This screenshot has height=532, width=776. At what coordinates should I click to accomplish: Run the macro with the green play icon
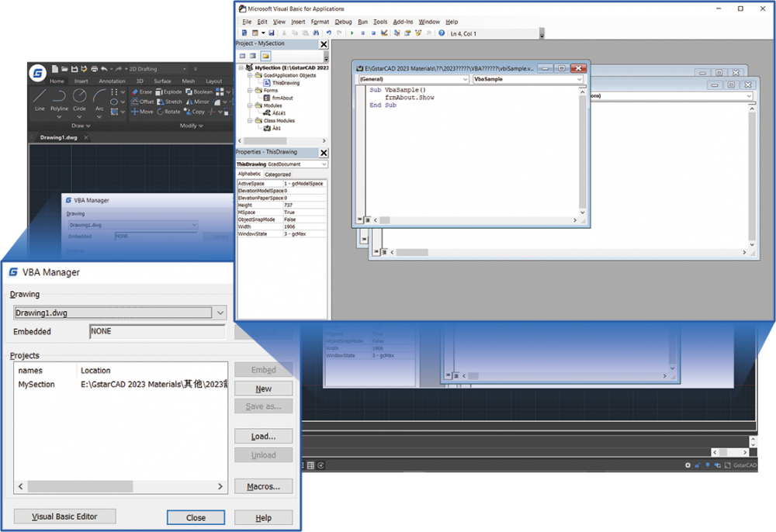click(x=352, y=33)
